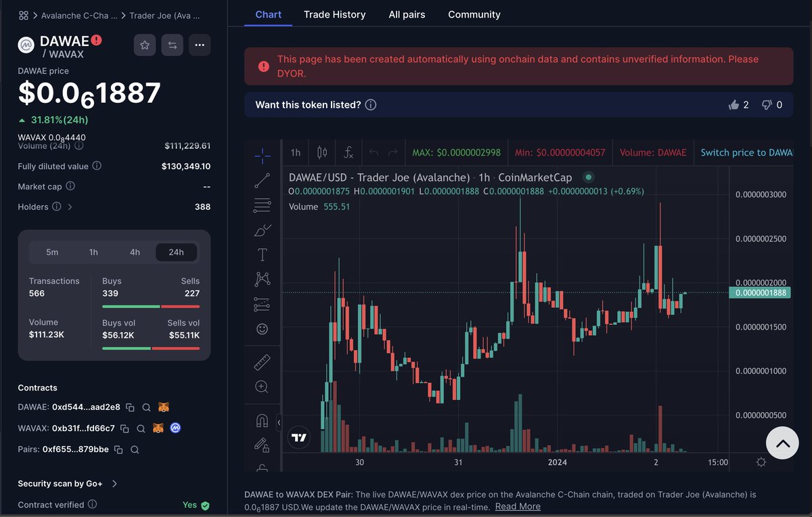Toggle stay in drawing mode lock pencil

click(x=262, y=445)
